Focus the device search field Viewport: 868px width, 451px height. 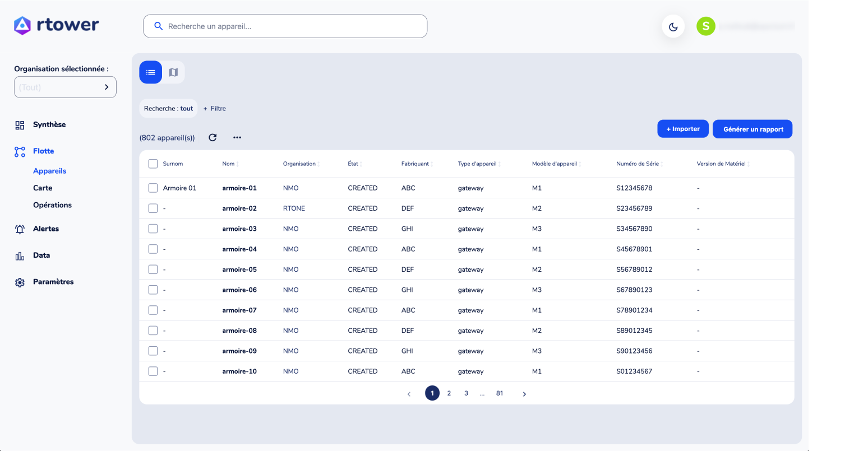[285, 26]
